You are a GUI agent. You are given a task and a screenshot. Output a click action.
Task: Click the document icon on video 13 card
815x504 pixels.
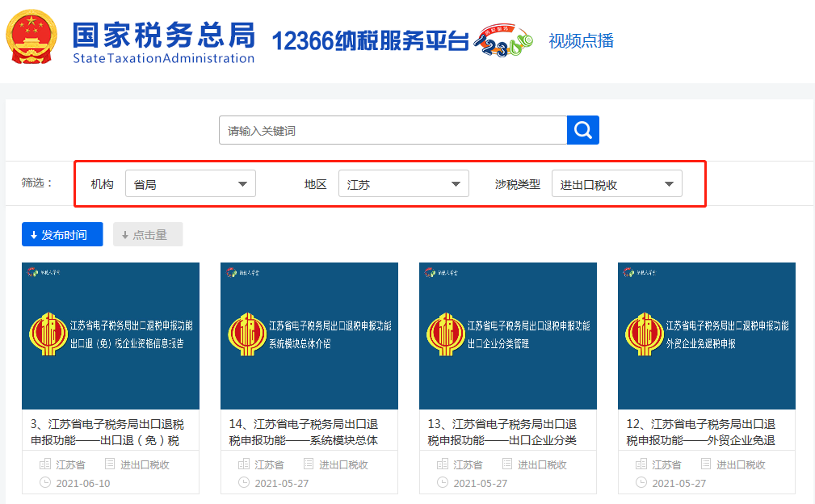point(507,464)
